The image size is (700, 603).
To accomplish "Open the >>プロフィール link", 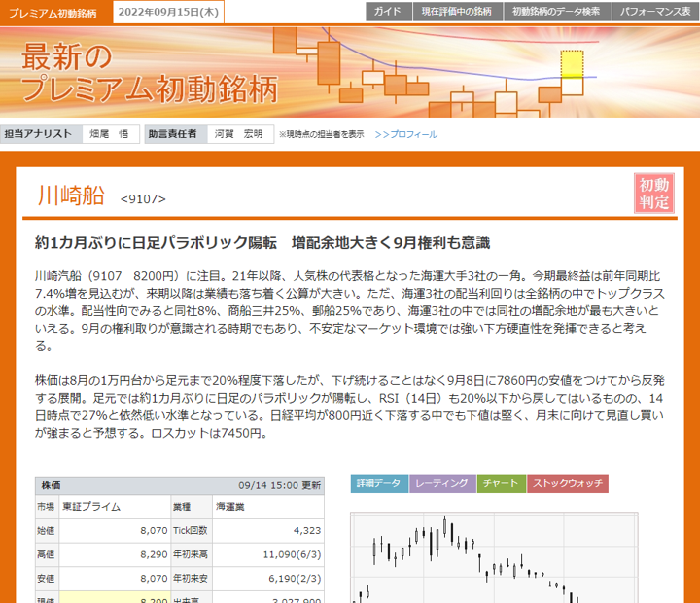I will coord(405,134).
